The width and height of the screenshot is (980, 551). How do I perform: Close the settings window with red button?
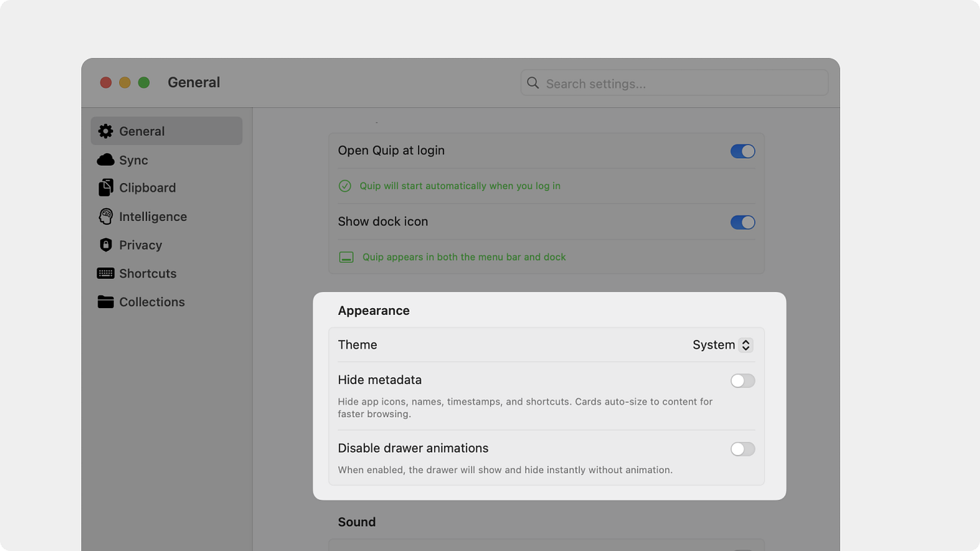tap(106, 82)
